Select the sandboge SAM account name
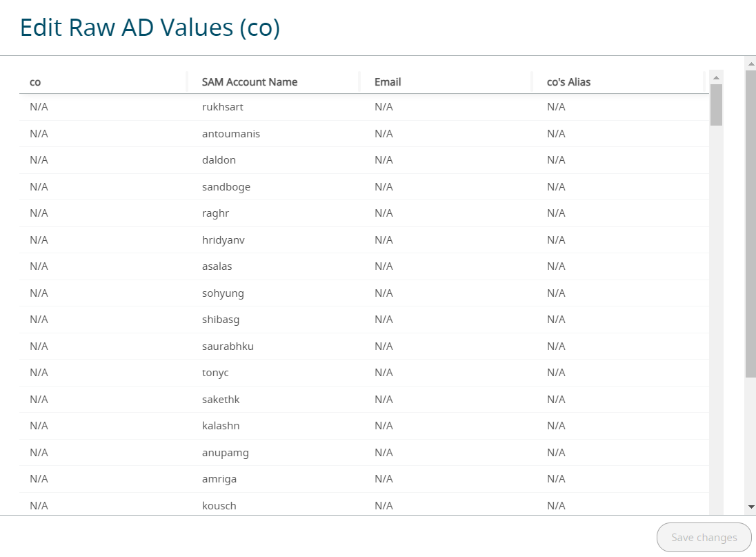756x557 pixels. (226, 187)
